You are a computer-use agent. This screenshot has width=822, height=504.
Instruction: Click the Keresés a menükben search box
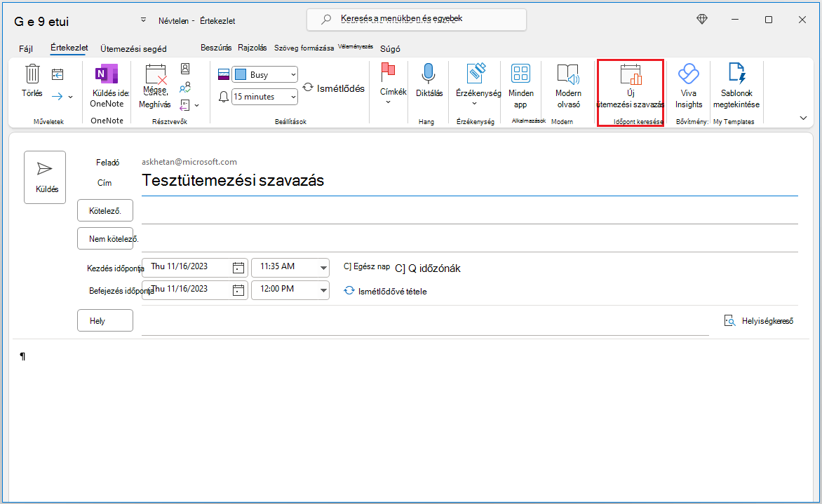[x=416, y=20]
